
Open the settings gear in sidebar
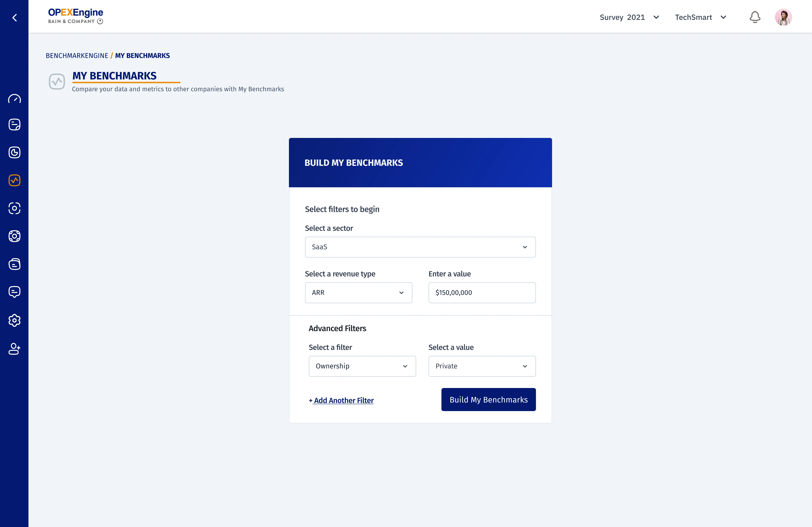[x=14, y=320]
